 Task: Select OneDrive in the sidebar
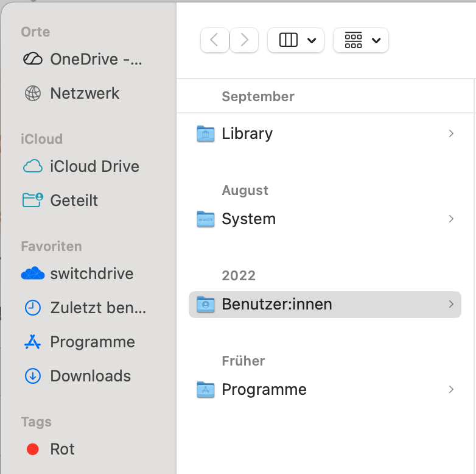coord(82,59)
